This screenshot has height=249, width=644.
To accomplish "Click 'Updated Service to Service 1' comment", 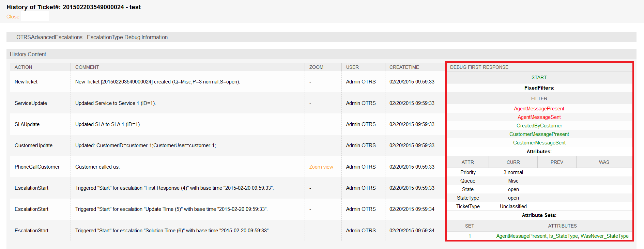I will 116,103.
